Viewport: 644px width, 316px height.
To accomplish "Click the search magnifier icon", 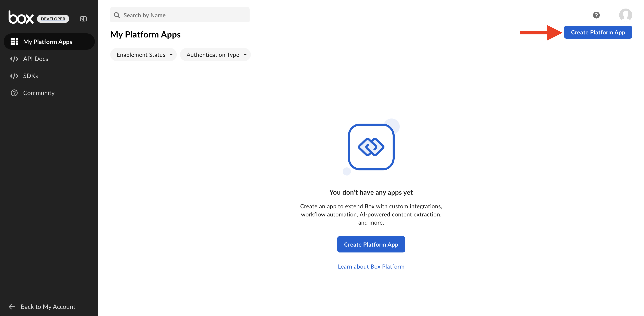I will click(117, 15).
